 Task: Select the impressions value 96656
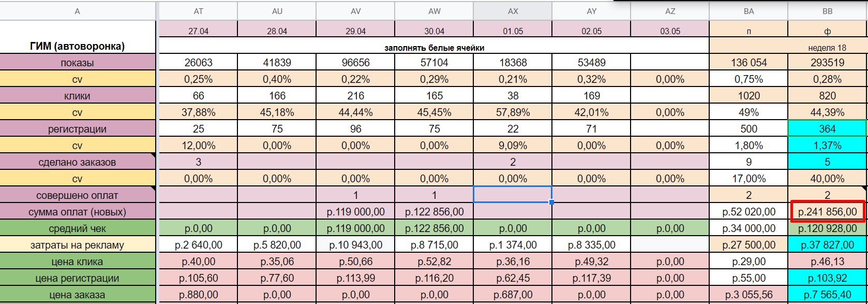(x=355, y=63)
